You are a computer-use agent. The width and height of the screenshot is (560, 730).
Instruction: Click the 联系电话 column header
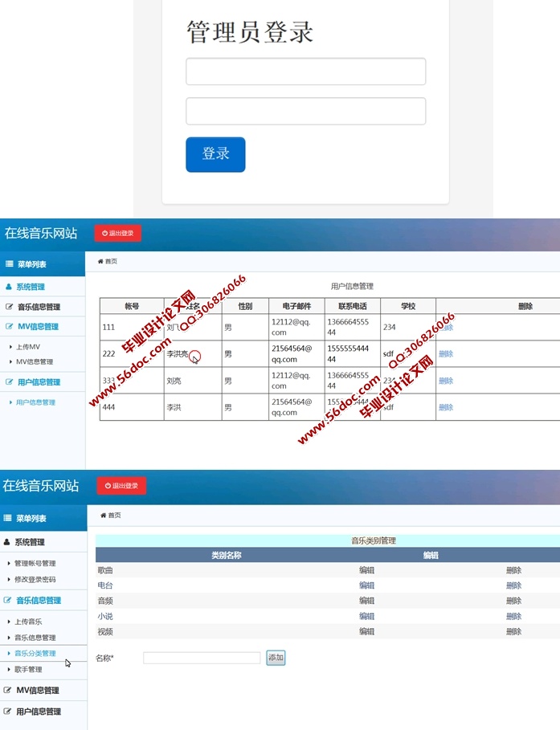coord(352,306)
